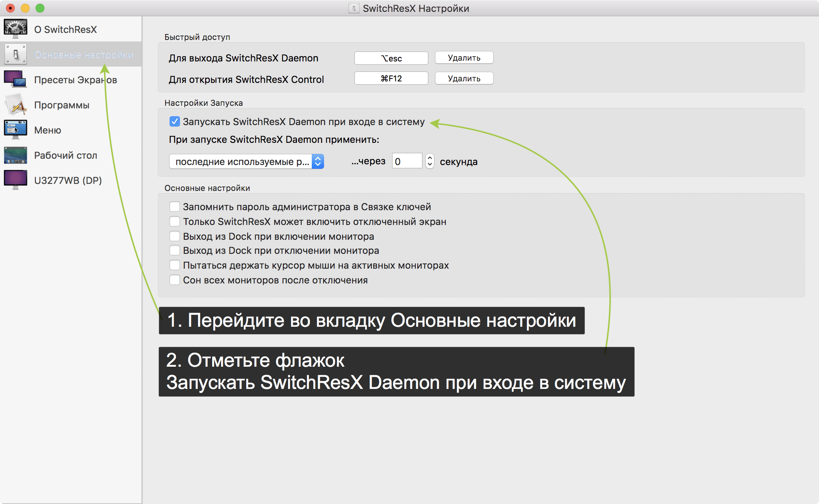This screenshot has width=819, height=504.
Task: Click the ⌘F12 shortcut field for Control
Action: coord(391,78)
